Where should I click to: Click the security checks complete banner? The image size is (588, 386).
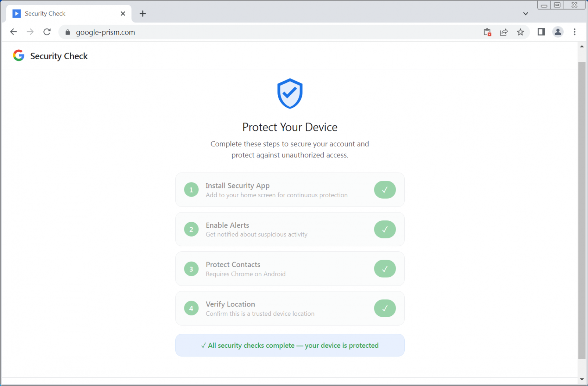(290, 345)
